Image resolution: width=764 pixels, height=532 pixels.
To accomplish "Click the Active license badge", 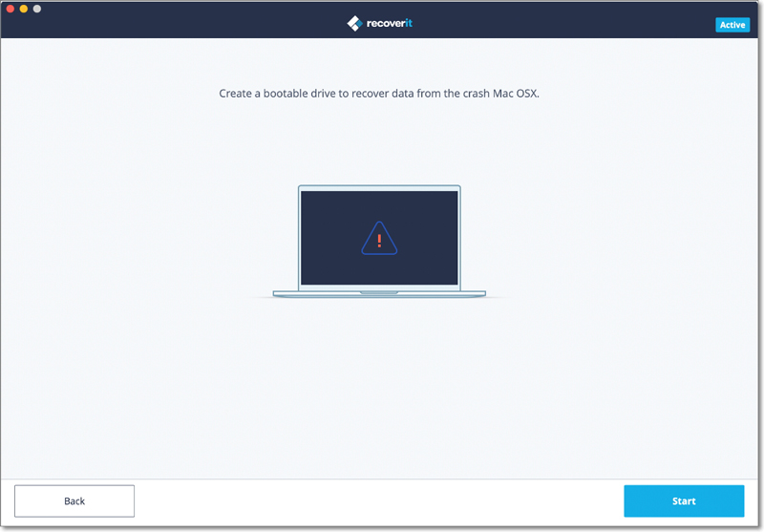I will click(x=732, y=25).
